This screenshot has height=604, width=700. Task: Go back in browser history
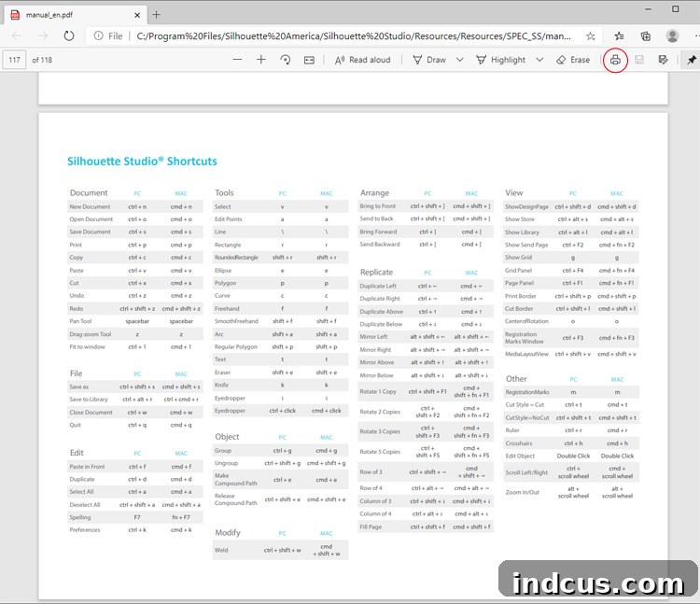coord(17,35)
